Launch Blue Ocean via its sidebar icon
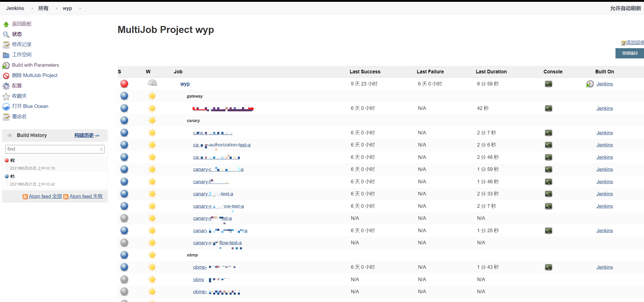This screenshot has width=644, height=302. pyautogui.click(x=6, y=106)
